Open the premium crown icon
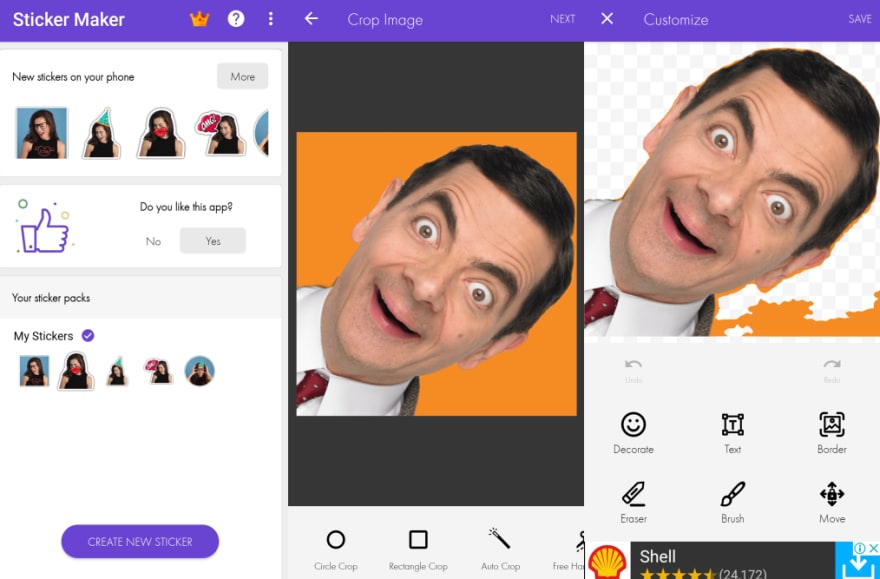 199,19
